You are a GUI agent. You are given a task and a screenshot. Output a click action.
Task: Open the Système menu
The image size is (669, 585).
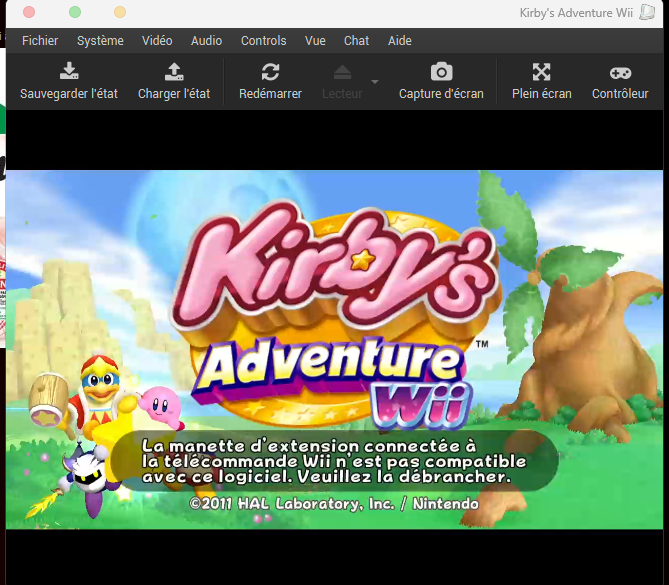[100, 41]
